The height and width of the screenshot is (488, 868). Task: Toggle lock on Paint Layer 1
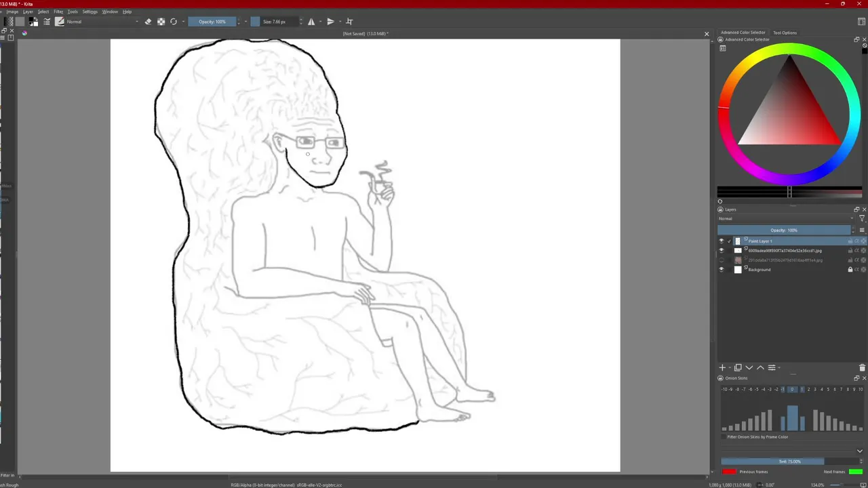[x=850, y=241]
